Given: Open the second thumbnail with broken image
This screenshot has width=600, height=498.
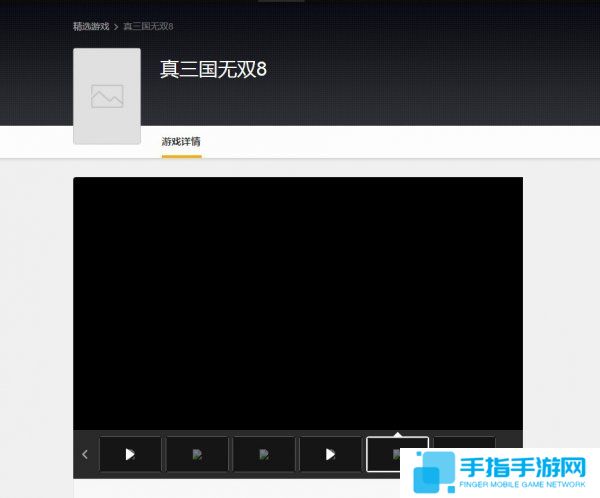Looking at the screenshot, I should [x=197, y=454].
